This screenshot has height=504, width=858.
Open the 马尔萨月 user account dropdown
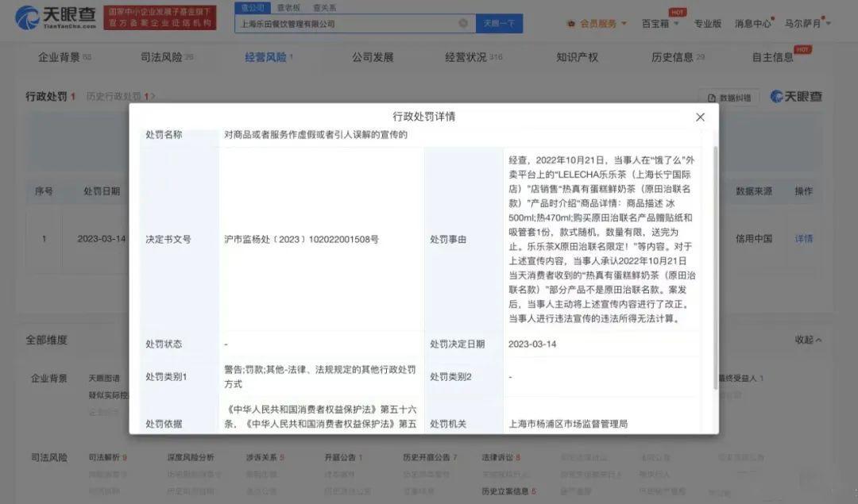tap(807, 24)
